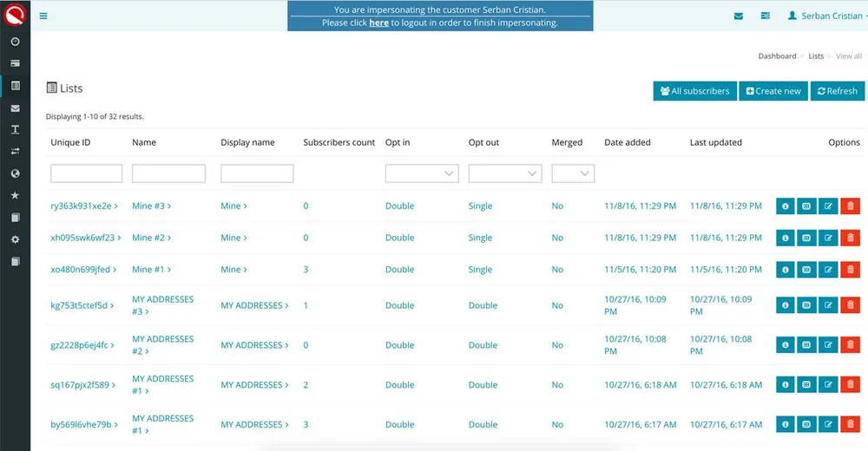
Task: Delete list by569l6vhe79b
Action: click(851, 424)
